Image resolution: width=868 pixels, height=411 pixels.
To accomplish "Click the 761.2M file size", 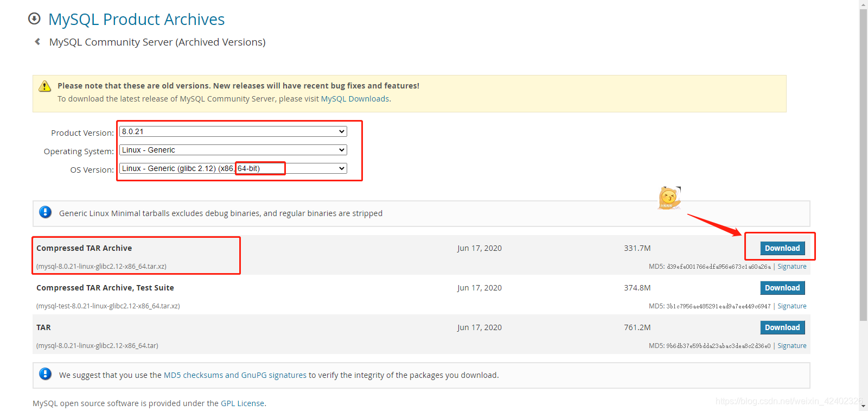I will (x=637, y=327).
